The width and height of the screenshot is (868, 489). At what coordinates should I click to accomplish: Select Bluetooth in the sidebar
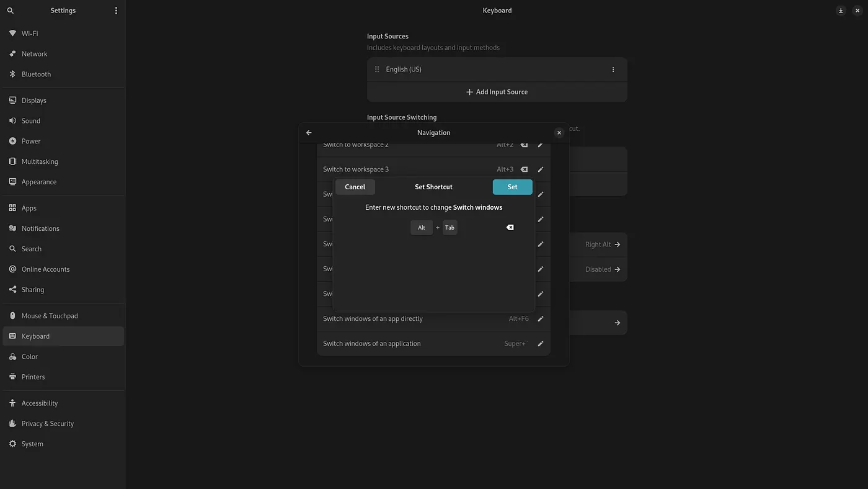point(63,74)
